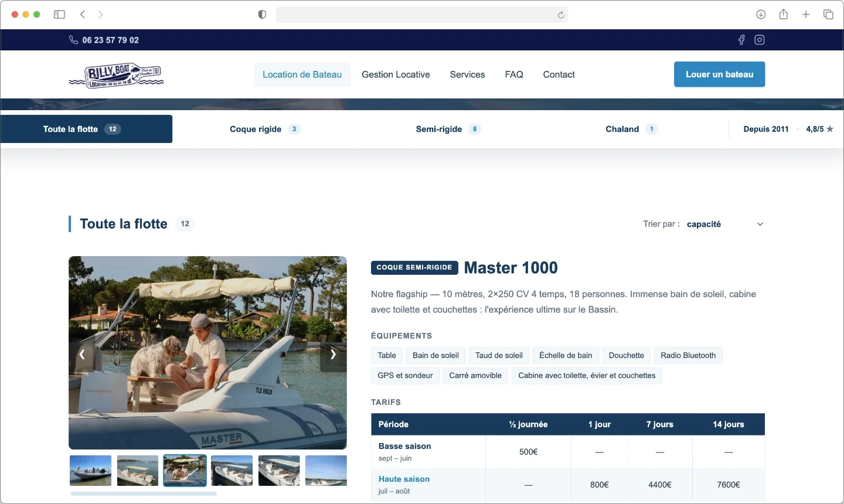The image size is (844, 504).
Task: Select the fourth boat thumbnail
Action: coord(232,471)
